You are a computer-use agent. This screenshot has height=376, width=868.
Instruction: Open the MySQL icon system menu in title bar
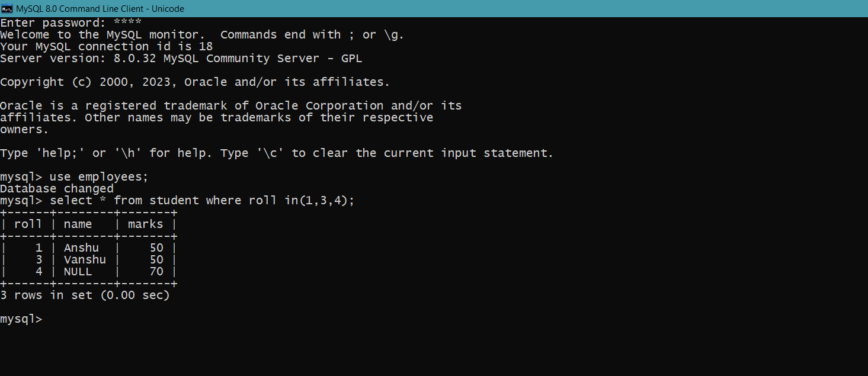(x=7, y=8)
